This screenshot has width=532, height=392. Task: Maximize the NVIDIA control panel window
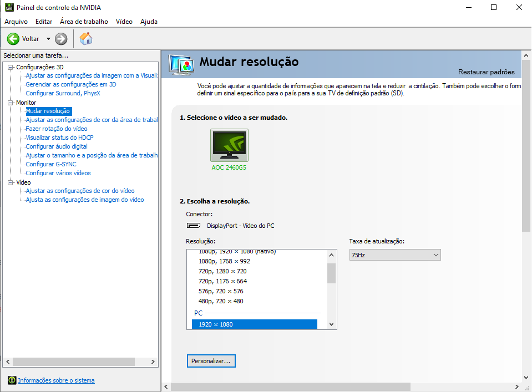click(x=494, y=7)
